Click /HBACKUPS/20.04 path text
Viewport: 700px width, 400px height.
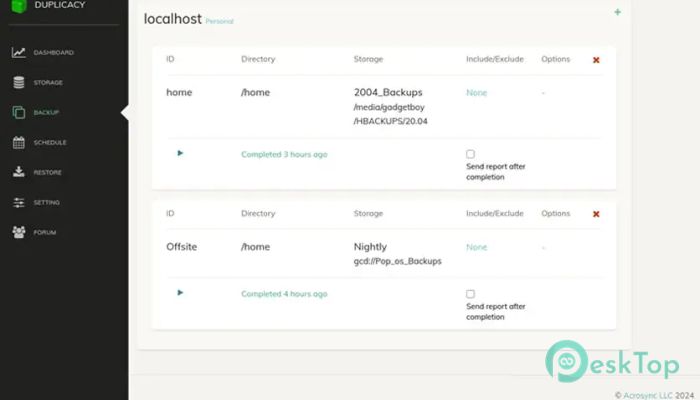tap(390, 121)
